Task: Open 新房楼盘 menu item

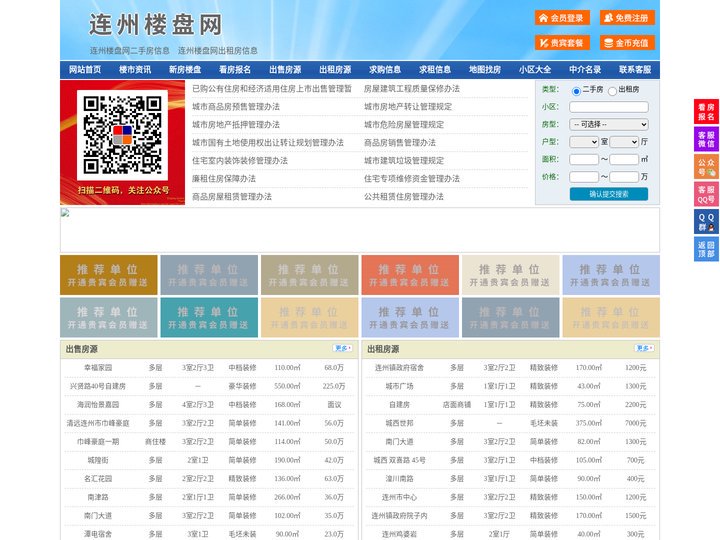Action: [x=185, y=70]
